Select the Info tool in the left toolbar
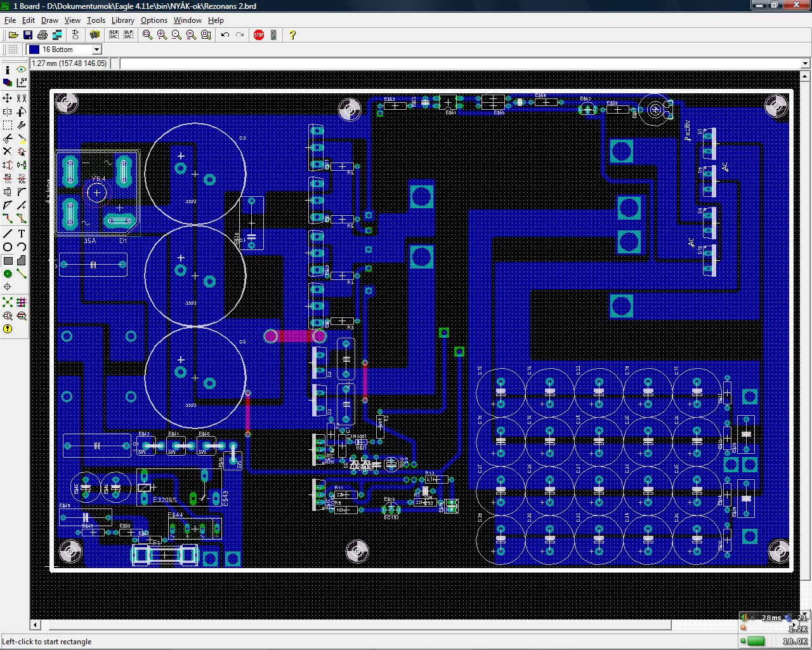 tap(8, 70)
